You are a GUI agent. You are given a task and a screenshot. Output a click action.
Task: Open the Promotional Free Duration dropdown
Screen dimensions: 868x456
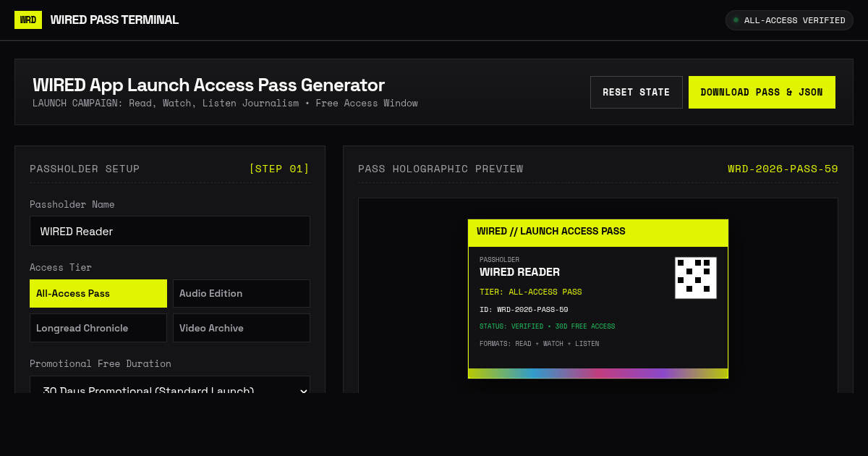tap(170, 385)
